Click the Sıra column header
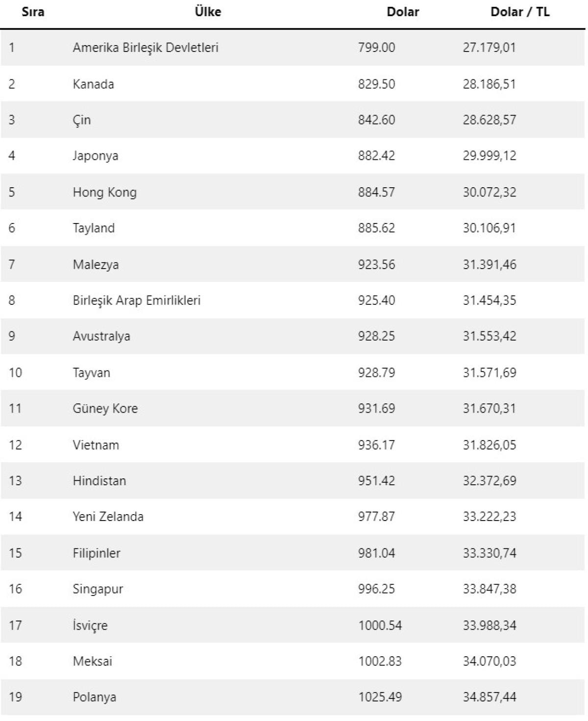This screenshot has width=588, height=721. pyautogui.click(x=33, y=12)
